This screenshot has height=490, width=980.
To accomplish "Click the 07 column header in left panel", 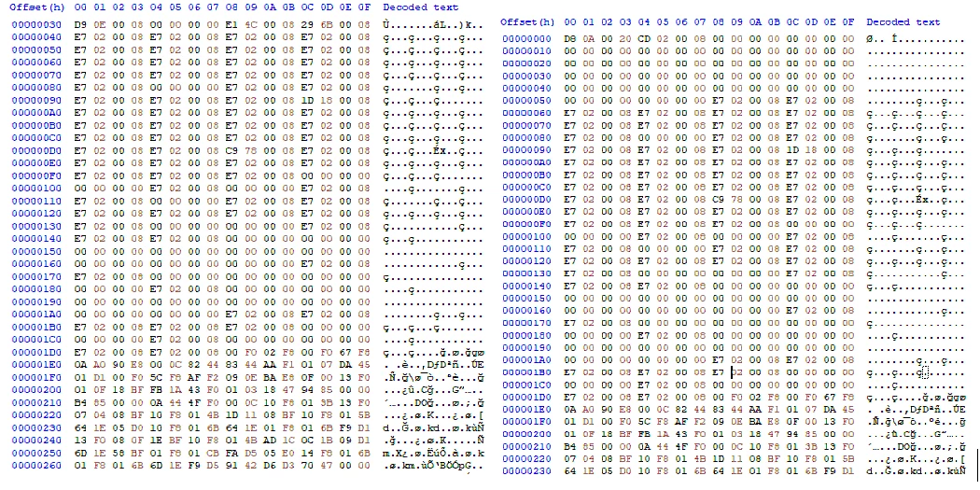I will (213, 7).
